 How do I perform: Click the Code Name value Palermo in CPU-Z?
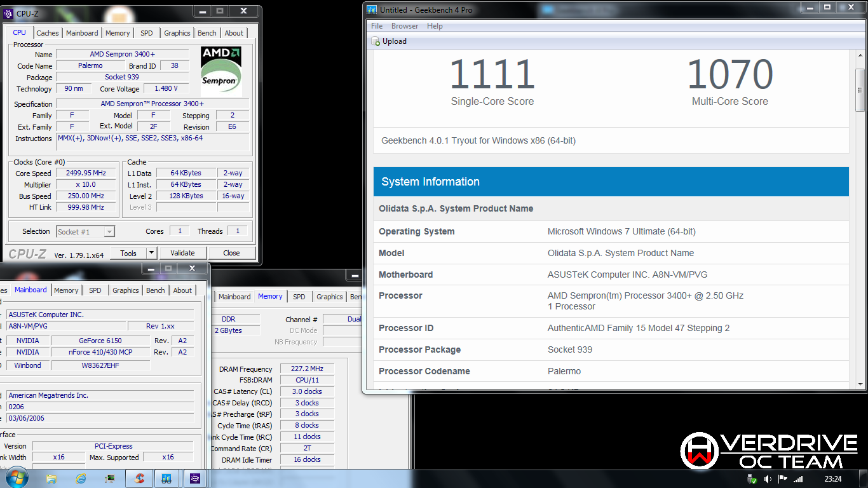pyautogui.click(x=90, y=65)
